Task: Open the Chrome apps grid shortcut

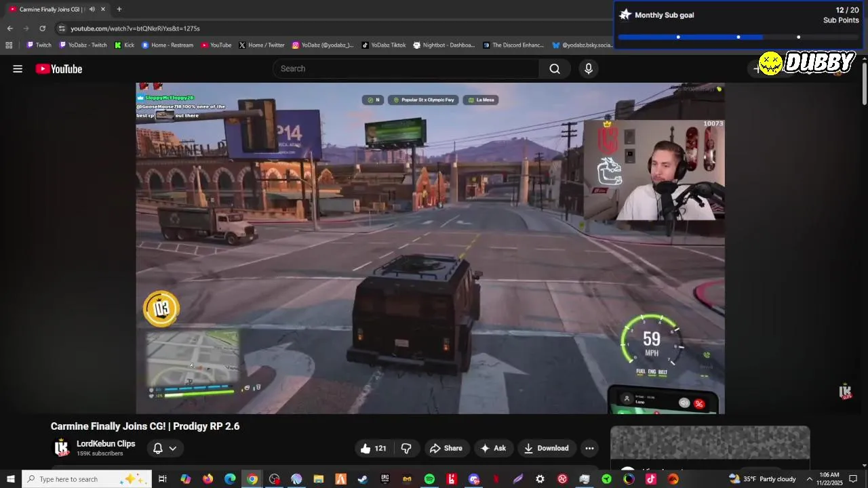Action: (9, 45)
